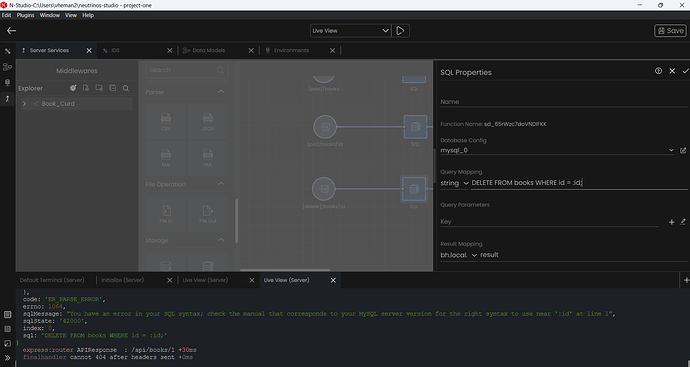
Task: Expand the Book_Curd tree item
Action: click(24, 104)
